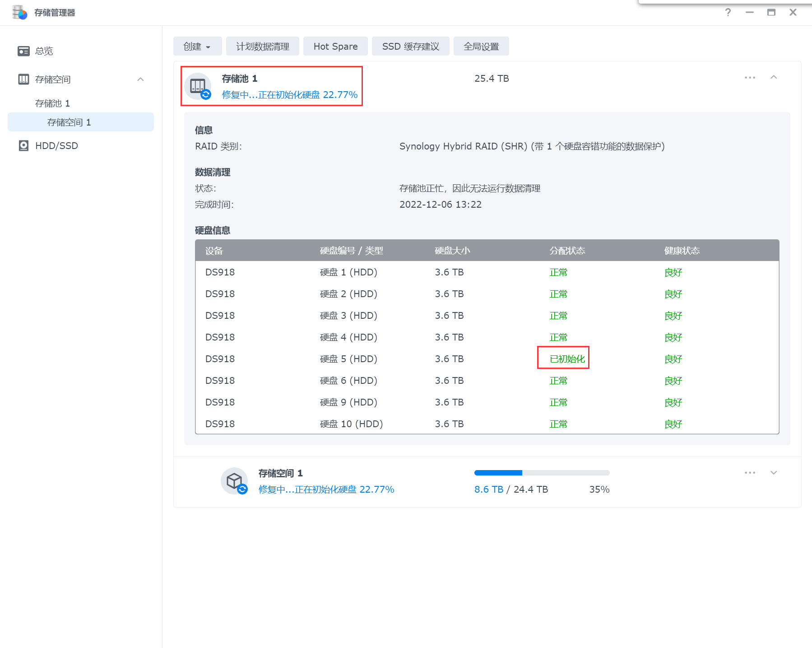The image size is (812, 648).
Task: Click the 存储空间 1 volume cube icon
Action: (x=234, y=481)
